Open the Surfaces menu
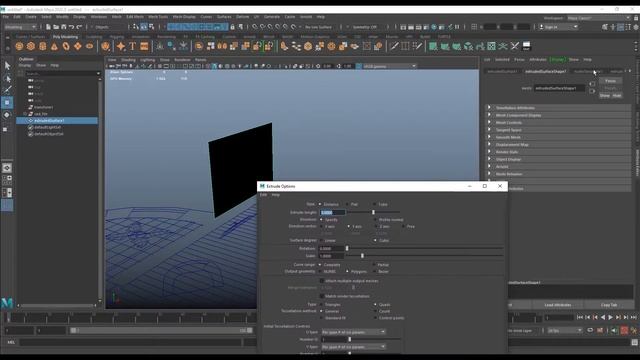Viewport: 640px width, 360px height. pos(224,17)
